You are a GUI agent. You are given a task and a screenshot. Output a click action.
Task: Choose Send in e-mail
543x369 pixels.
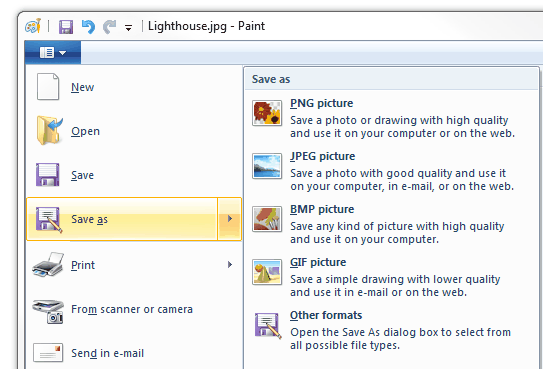pos(134,353)
